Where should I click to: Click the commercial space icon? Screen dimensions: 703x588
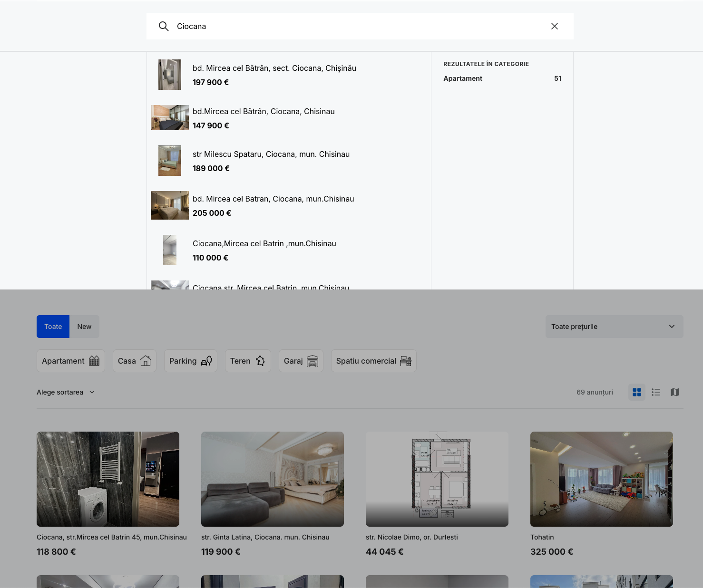[406, 361]
